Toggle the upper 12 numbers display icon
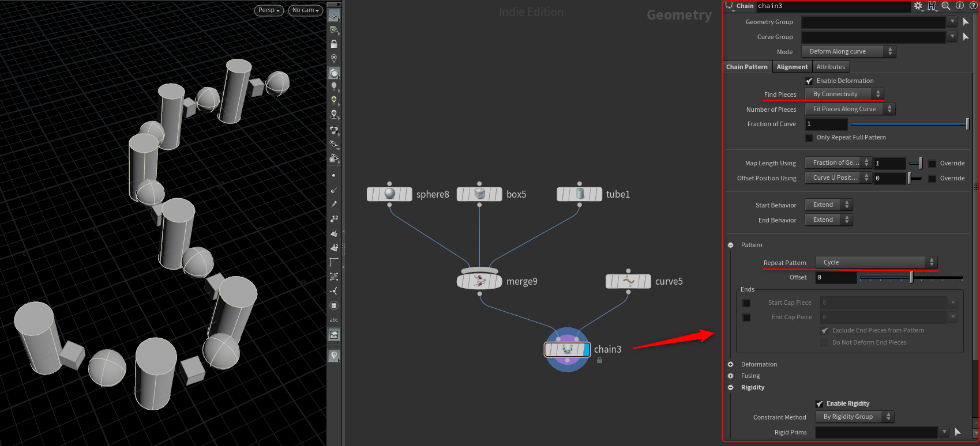The width and height of the screenshot is (980, 446). (x=334, y=218)
